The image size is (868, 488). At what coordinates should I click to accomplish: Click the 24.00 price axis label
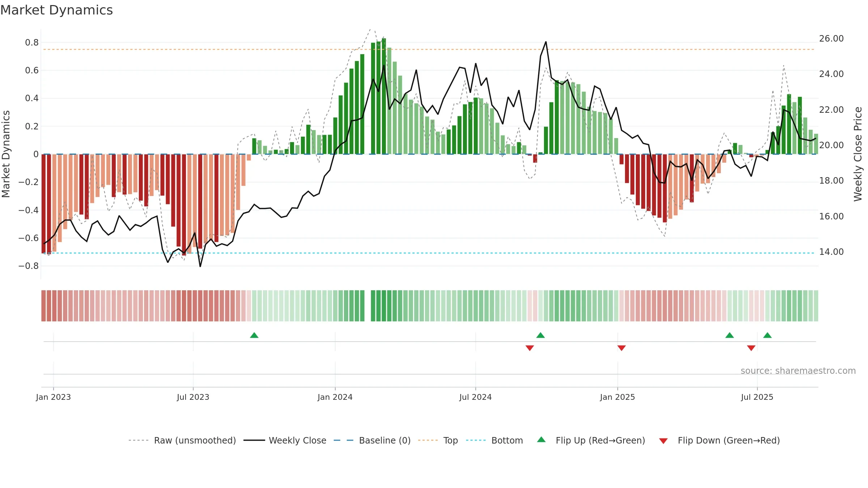coord(831,74)
